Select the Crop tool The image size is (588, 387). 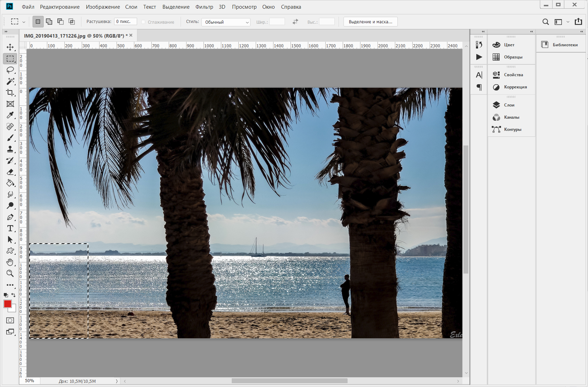point(10,93)
